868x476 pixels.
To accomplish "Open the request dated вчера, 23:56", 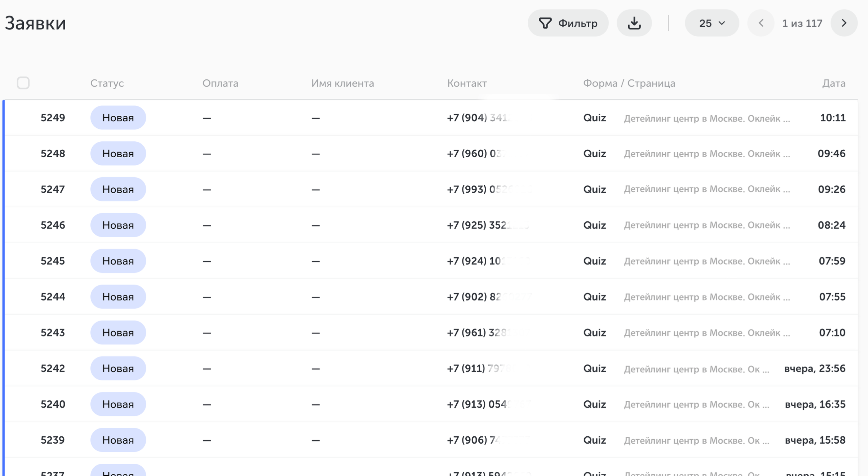I will tap(814, 368).
